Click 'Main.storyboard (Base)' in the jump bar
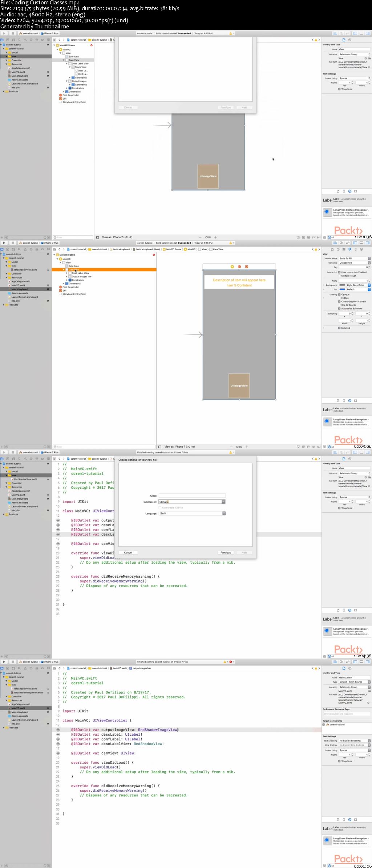Image resolution: width=372 pixels, height=868 pixels. (x=148, y=249)
